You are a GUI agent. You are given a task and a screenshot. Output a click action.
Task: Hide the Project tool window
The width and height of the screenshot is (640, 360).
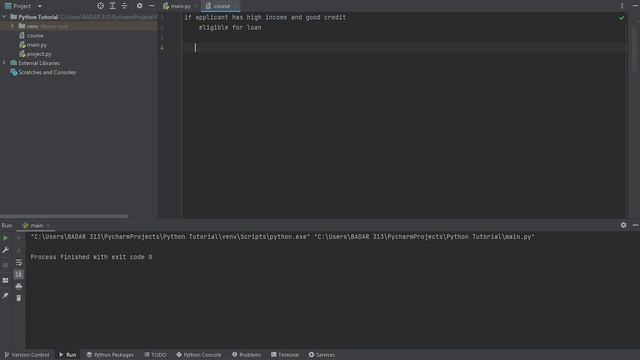151,6
